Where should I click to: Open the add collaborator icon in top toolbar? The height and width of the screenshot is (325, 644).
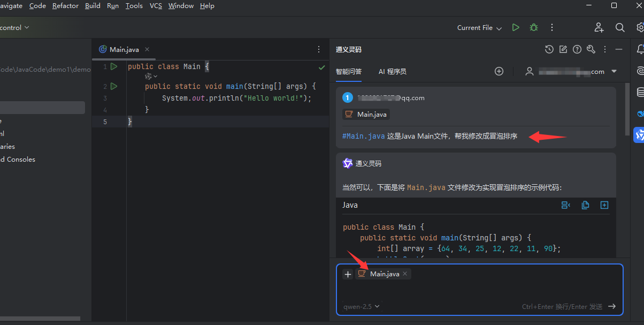pos(599,27)
